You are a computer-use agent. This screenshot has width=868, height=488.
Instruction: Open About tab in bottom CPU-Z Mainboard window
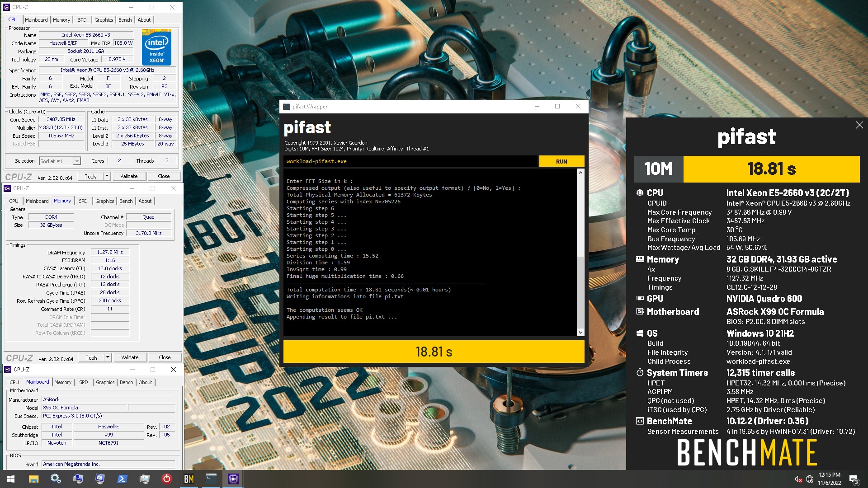[146, 382]
